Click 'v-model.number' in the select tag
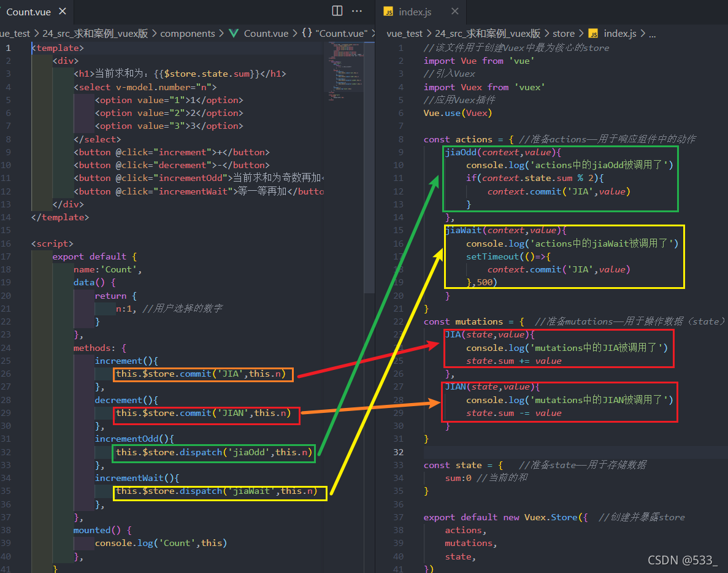728x573 pixels. 153,87
